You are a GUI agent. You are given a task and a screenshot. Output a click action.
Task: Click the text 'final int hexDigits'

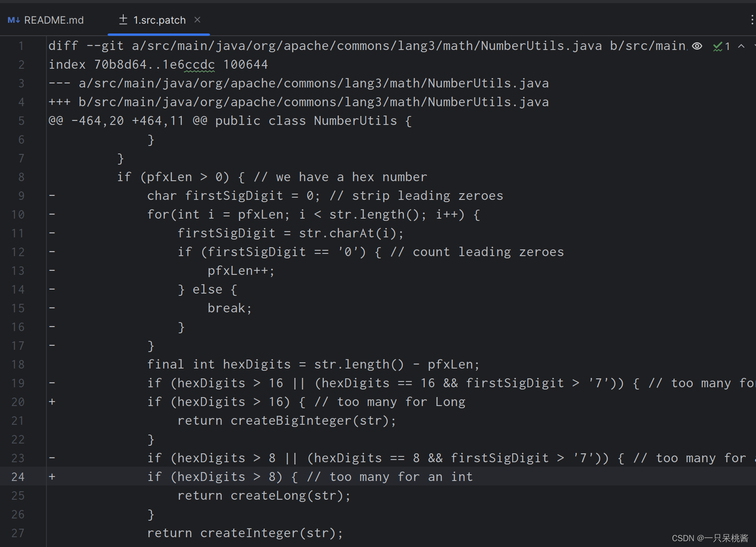click(x=219, y=365)
